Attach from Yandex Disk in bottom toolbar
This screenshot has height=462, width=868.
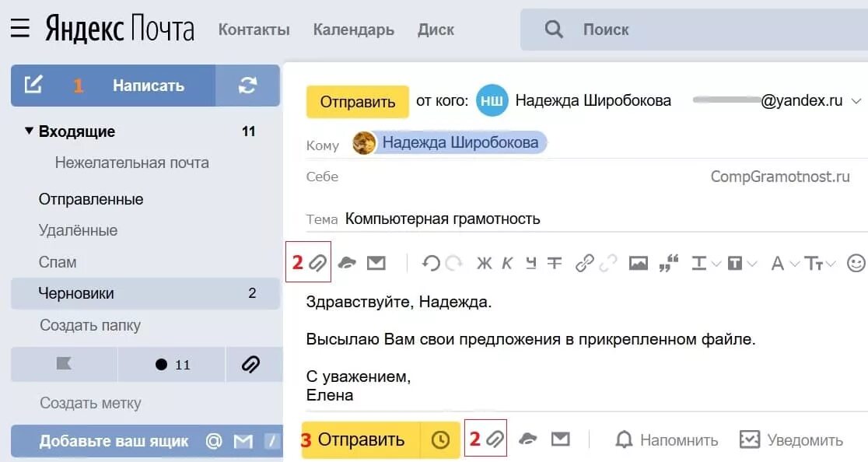pos(527,439)
